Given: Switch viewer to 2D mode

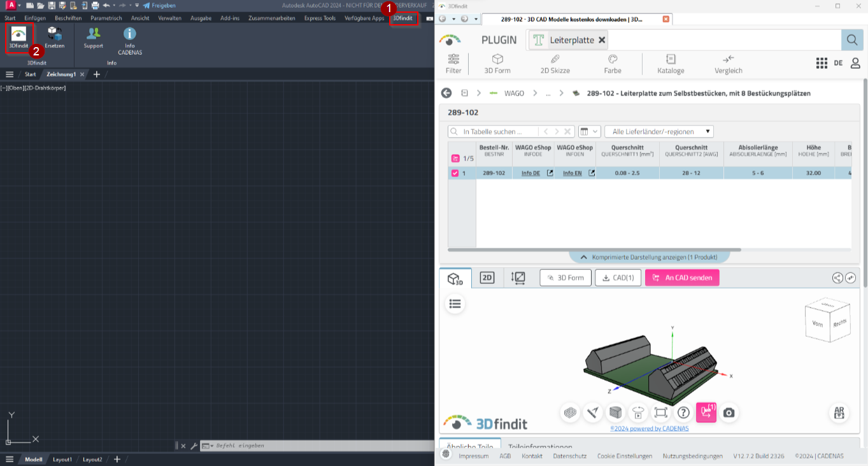Looking at the screenshot, I should (487, 278).
